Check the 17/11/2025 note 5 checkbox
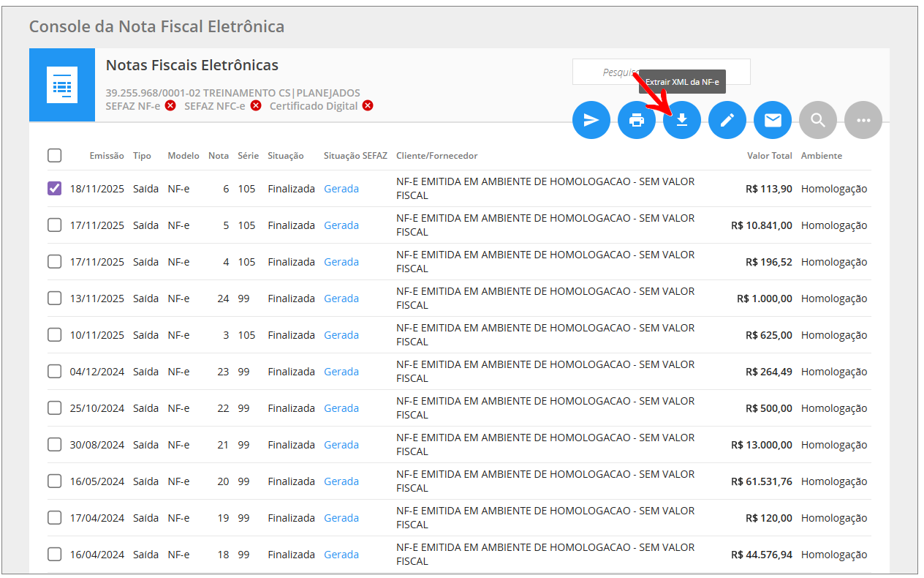The width and height of the screenshot is (924, 578). tap(55, 225)
